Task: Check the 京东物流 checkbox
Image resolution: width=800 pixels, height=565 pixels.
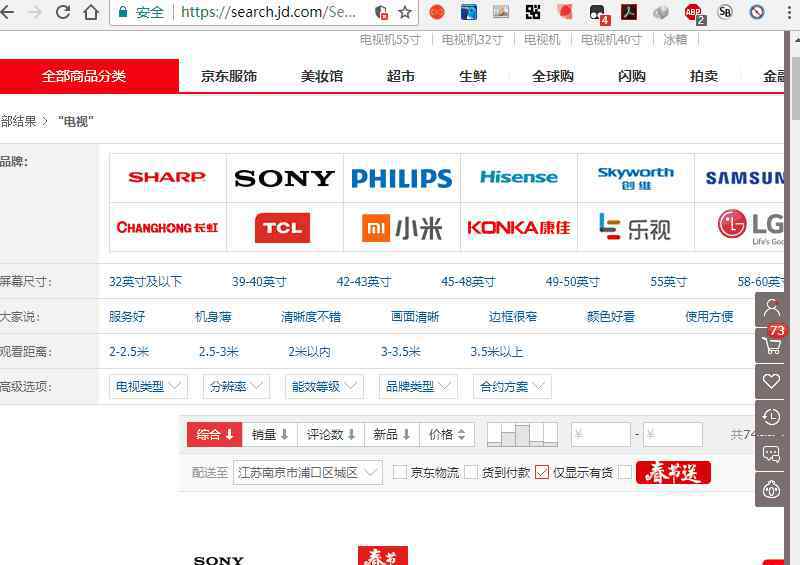Action: [400, 473]
